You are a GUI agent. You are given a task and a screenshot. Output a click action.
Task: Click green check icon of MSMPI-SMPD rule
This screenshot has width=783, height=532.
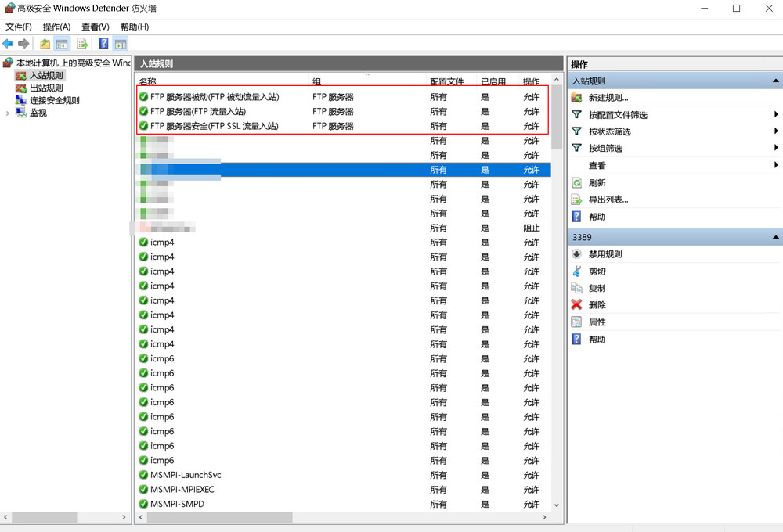point(144,504)
